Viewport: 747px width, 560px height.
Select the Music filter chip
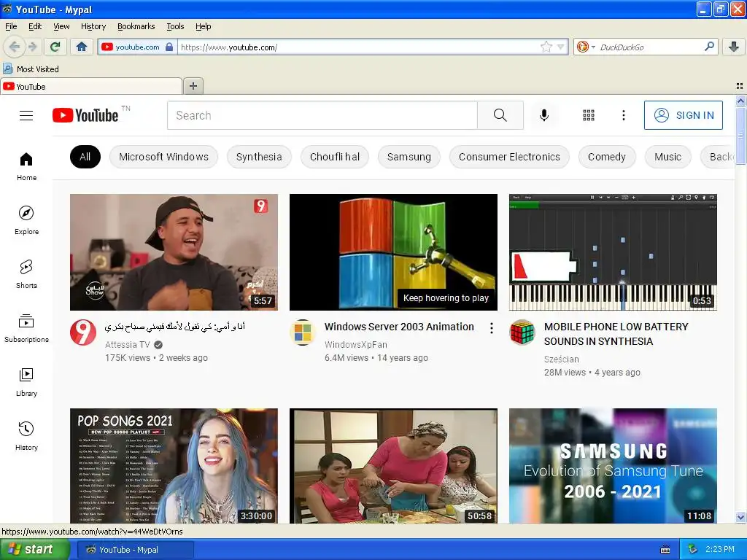(x=667, y=157)
